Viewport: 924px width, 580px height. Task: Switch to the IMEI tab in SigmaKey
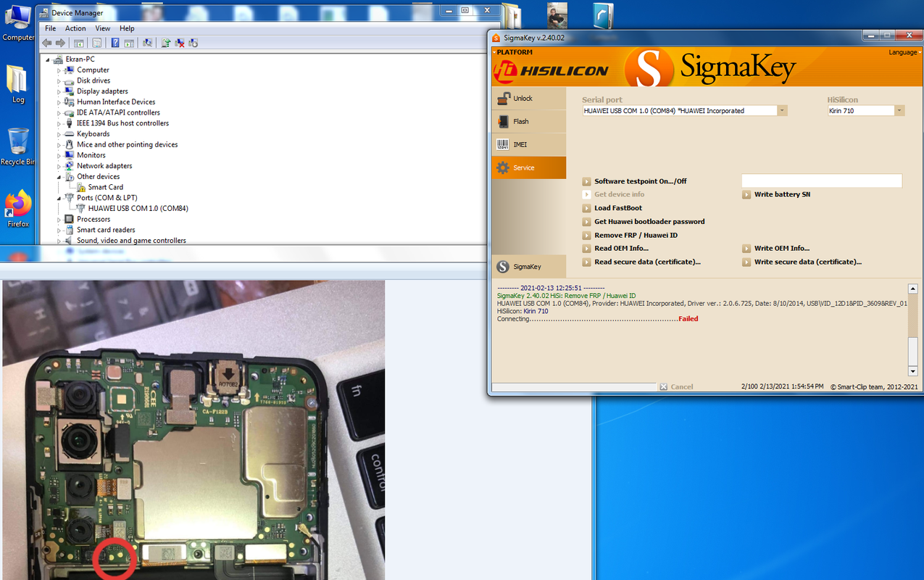pos(528,145)
